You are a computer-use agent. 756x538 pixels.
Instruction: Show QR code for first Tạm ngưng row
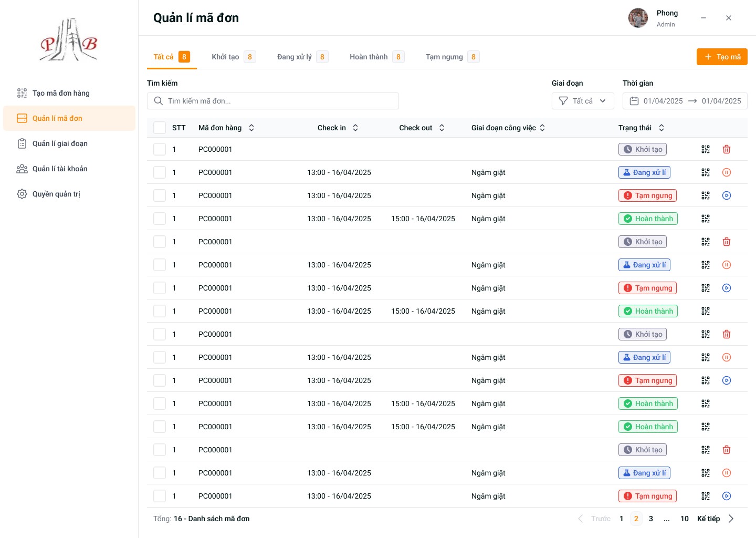pyautogui.click(x=706, y=195)
